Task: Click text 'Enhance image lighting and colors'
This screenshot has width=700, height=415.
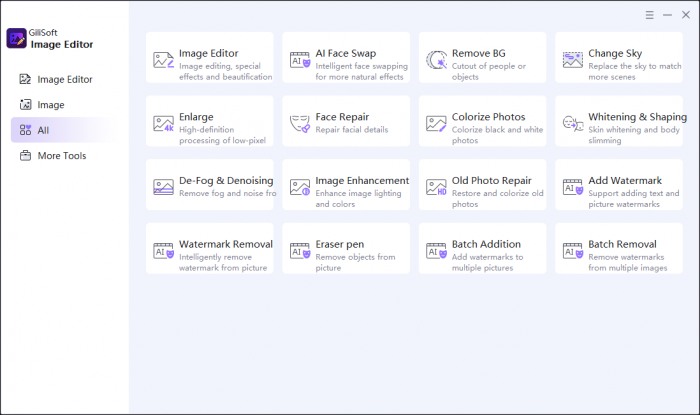Action: pyautogui.click(x=358, y=199)
